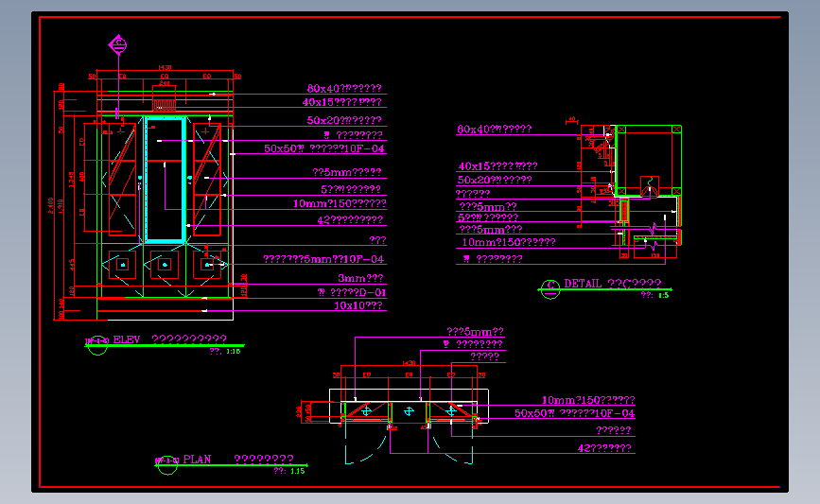Click the ???5mm??? callout in detail view
This screenshot has height=504, width=820.
[491, 230]
